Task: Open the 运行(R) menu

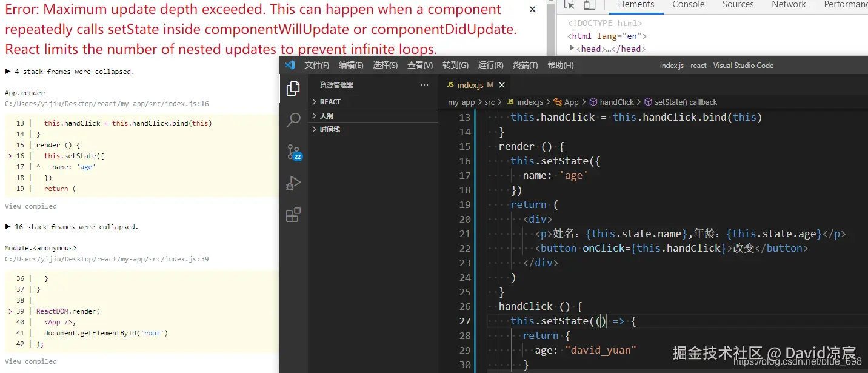Action: [x=490, y=66]
